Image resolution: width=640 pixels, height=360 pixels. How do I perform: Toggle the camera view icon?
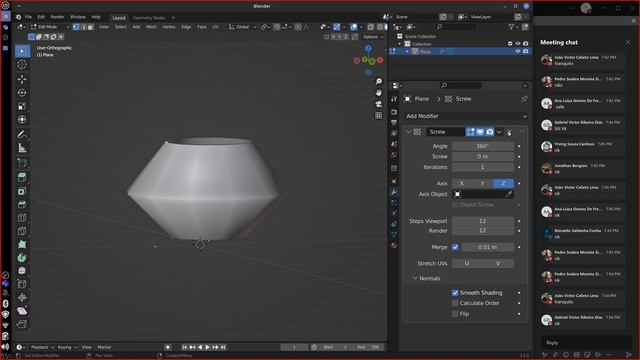tap(378, 104)
